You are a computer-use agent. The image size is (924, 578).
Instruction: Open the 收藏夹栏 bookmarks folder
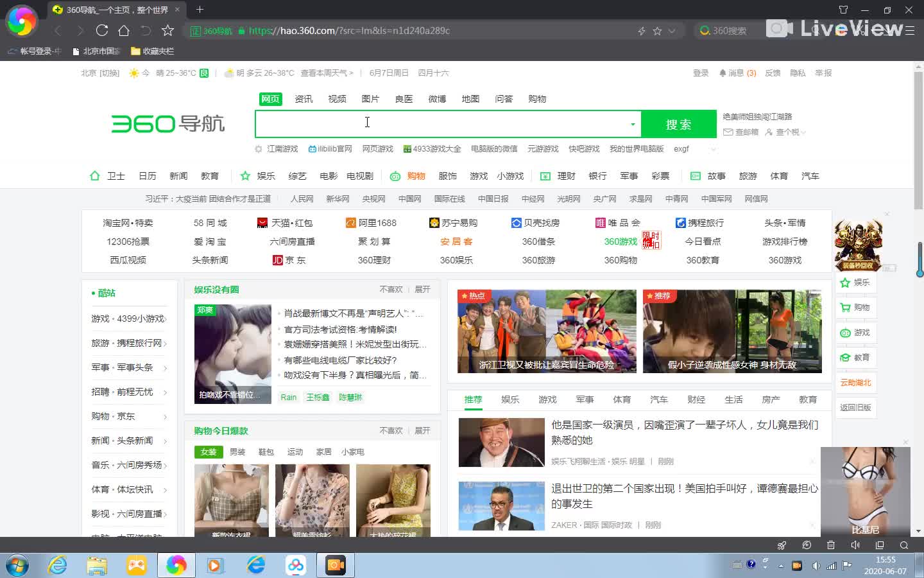click(x=153, y=51)
